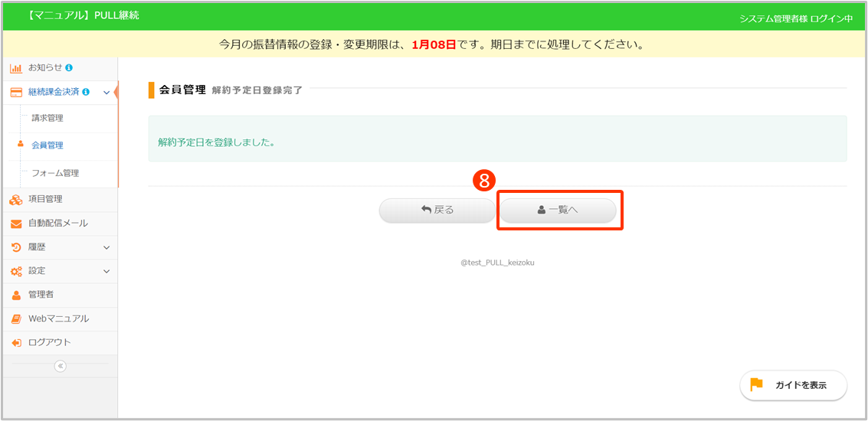Click the ガイドを表示 guide button
The height and width of the screenshot is (421, 868).
point(793,385)
